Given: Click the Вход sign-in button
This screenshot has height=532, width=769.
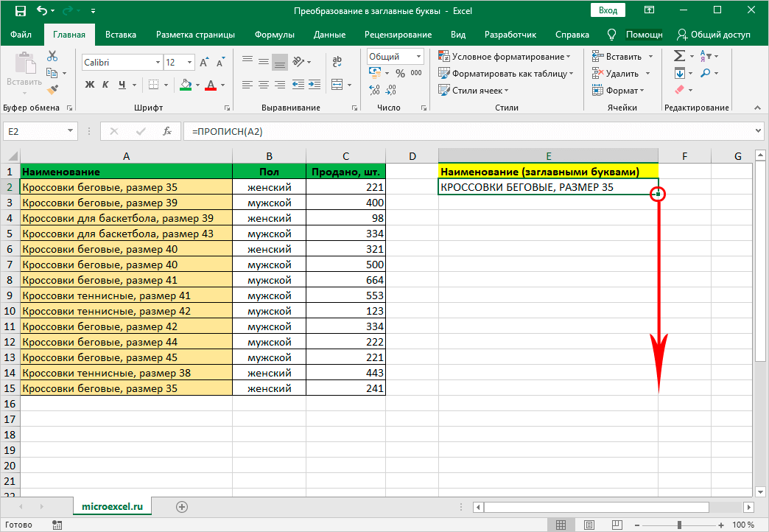Looking at the screenshot, I should click(608, 11).
